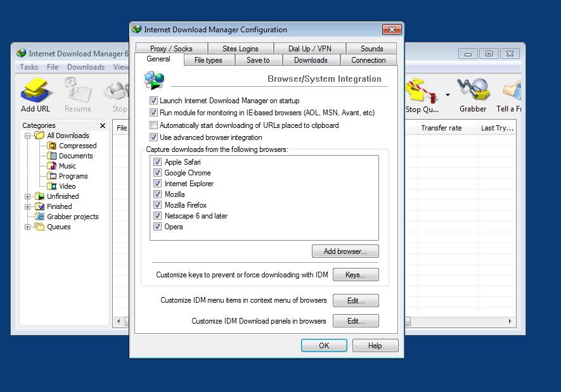This screenshot has height=392, width=561.
Task: Click Edit for IDM Download panels
Action: (x=356, y=321)
